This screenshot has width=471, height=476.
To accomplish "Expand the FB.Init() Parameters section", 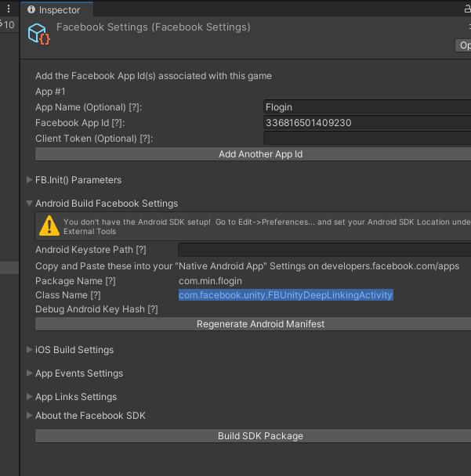I will [30, 180].
